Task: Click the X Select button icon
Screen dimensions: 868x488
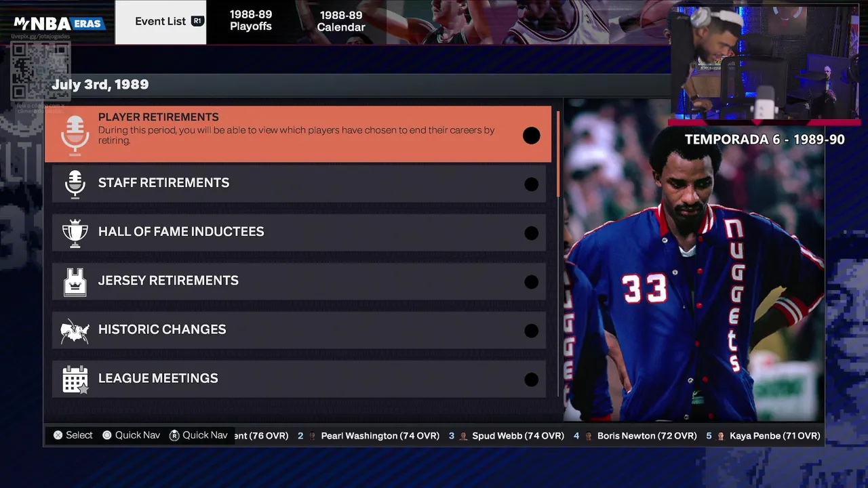Action: (x=58, y=435)
